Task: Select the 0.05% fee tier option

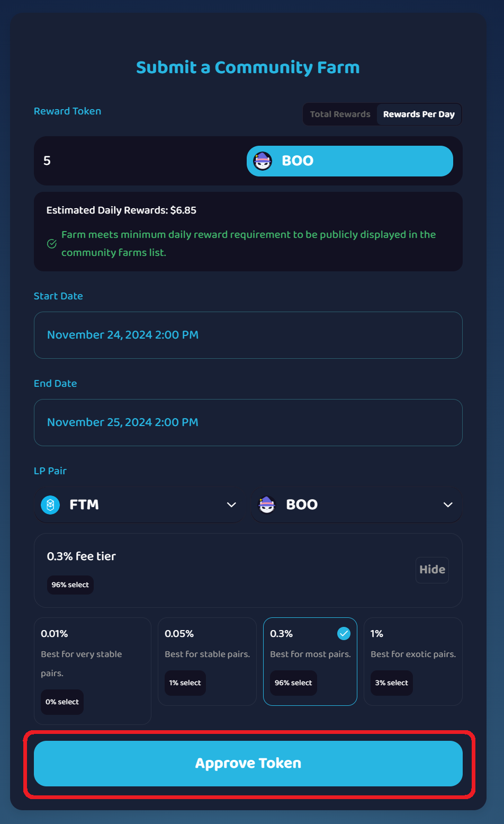Action: click(206, 661)
